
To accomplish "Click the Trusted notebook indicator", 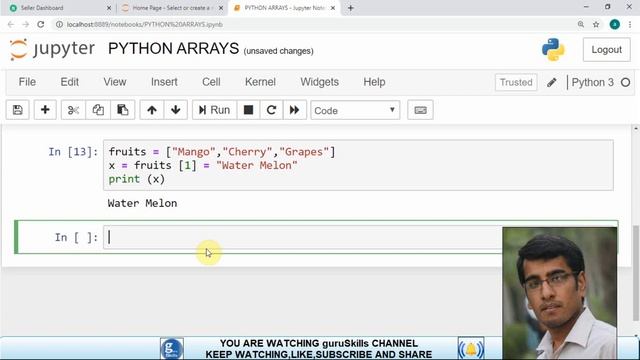I will point(516,82).
